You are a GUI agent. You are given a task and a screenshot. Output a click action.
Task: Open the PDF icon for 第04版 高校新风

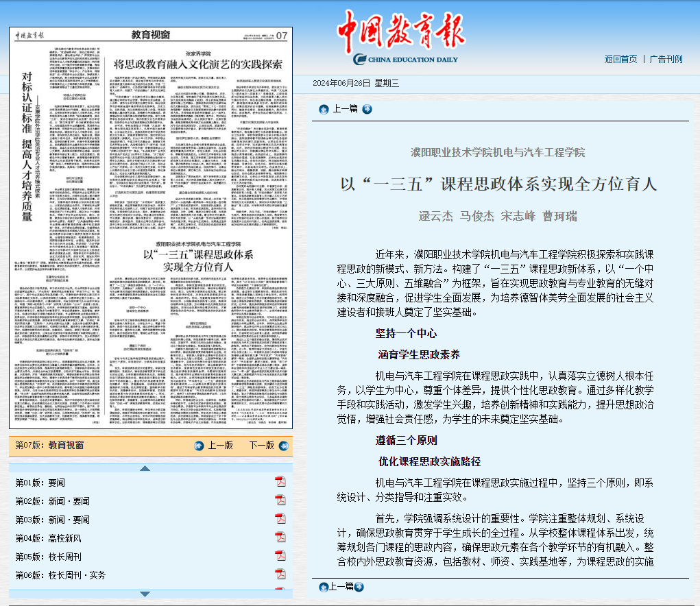coord(280,537)
